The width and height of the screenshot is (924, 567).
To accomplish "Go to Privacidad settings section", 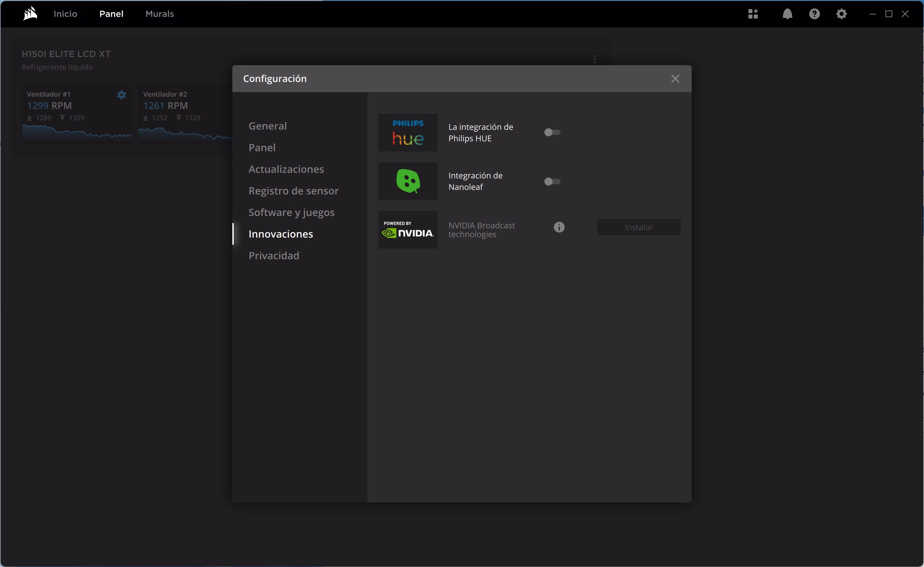I will tap(274, 256).
